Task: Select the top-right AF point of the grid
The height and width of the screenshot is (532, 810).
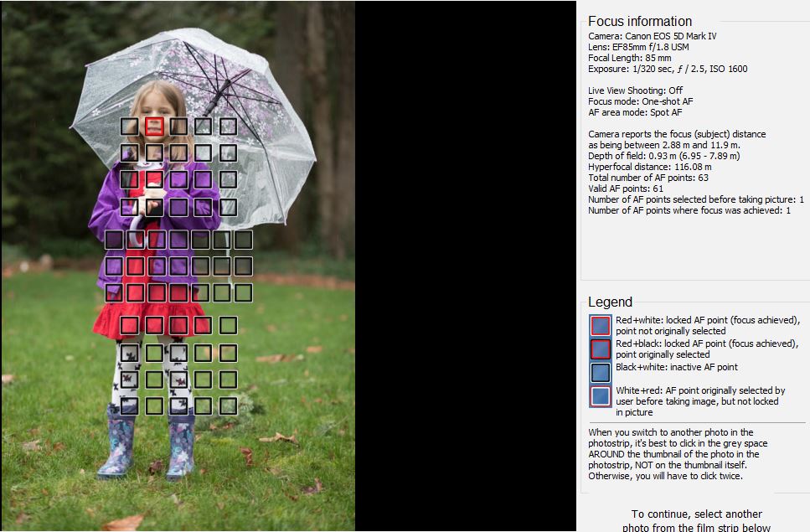Action: (x=228, y=126)
